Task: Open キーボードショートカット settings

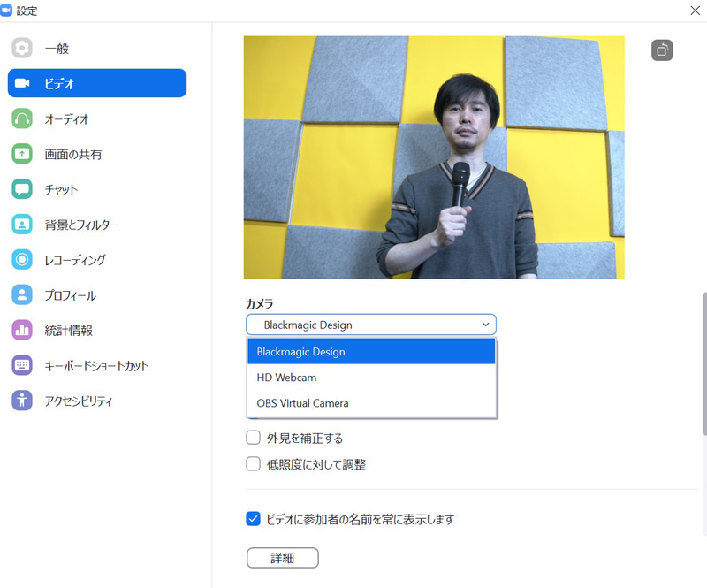Action: point(97,365)
